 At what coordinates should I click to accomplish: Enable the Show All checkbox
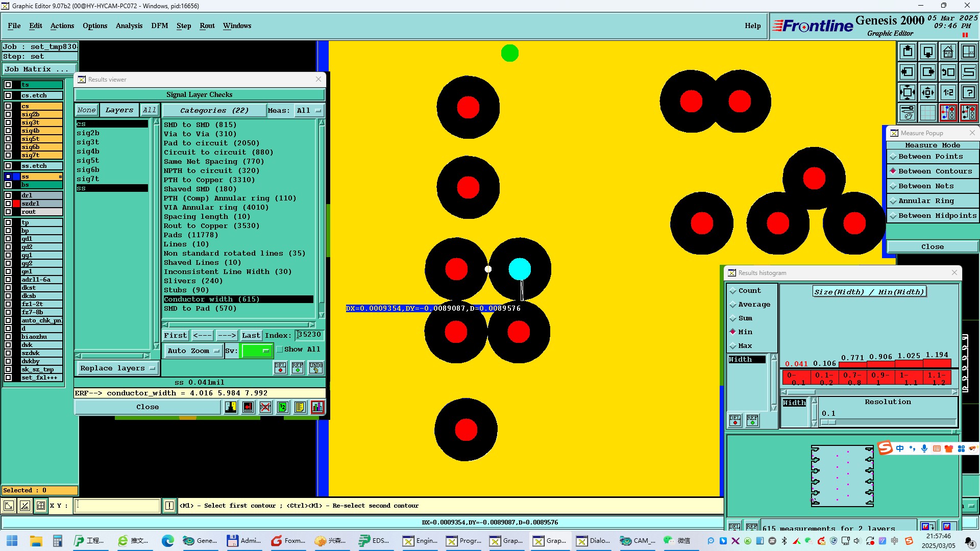280,349
